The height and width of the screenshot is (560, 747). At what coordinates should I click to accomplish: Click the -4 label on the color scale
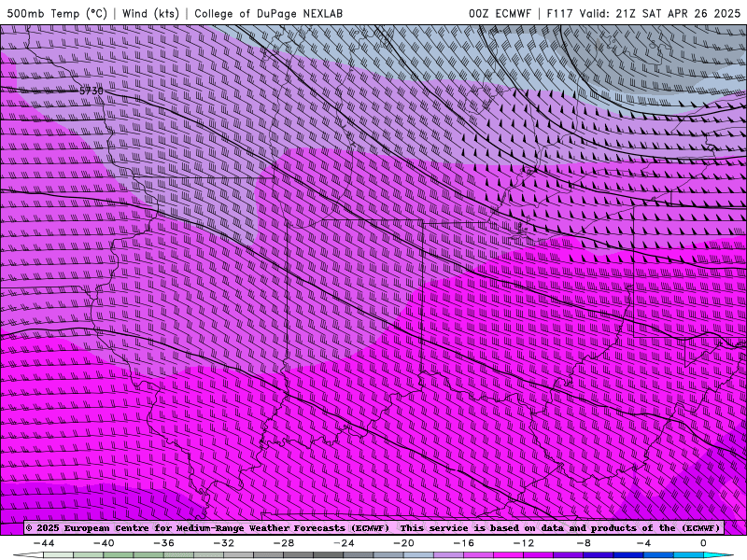pos(643,543)
